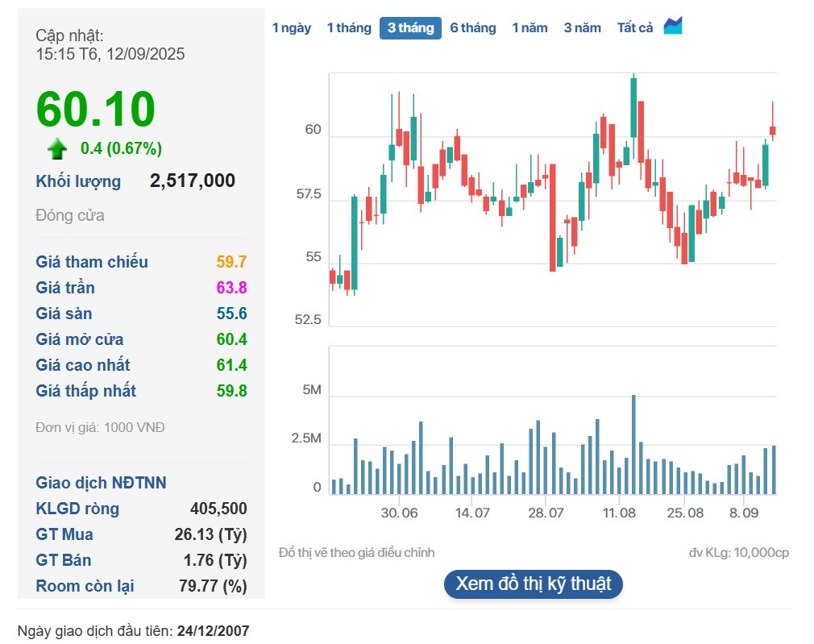The width and height of the screenshot is (814, 644).
Task: Click the Khối lượng value 2,517,000
Action: [x=193, y=181]
